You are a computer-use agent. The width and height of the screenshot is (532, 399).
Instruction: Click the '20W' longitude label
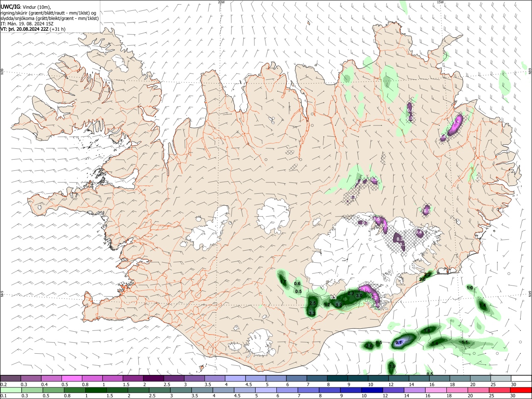click(x=221, y=2)
